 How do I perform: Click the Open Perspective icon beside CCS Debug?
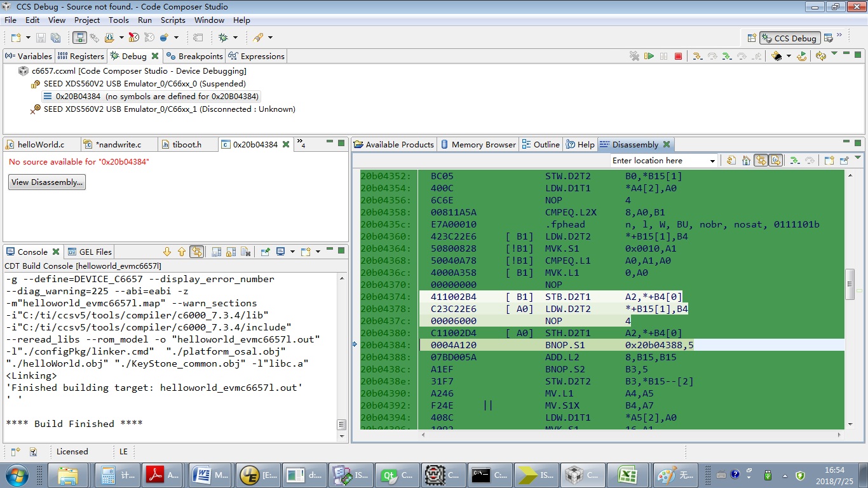click(x=752, y=38)
